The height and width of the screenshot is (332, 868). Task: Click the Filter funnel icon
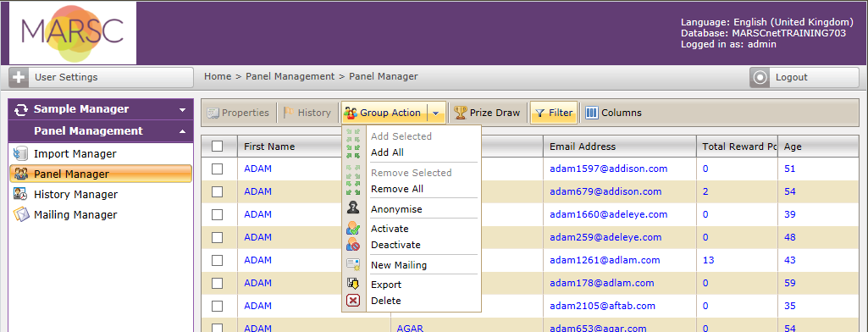tap(540, 113)
